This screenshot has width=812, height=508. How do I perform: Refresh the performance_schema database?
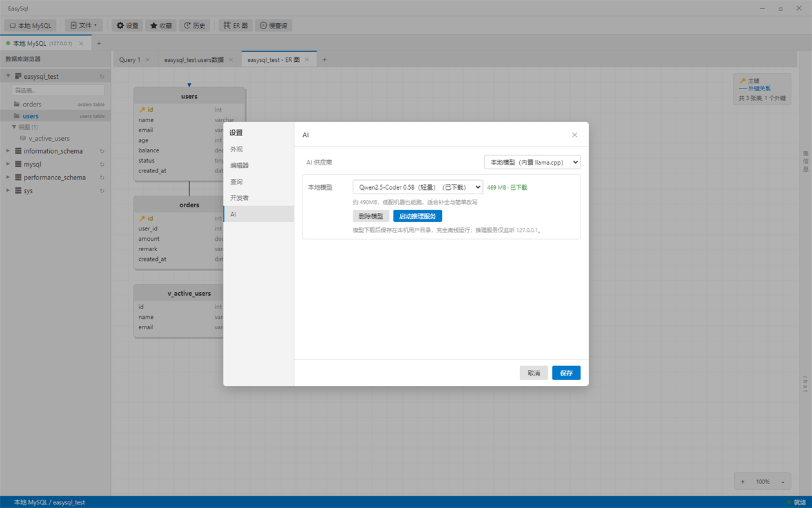coord(102,178)
